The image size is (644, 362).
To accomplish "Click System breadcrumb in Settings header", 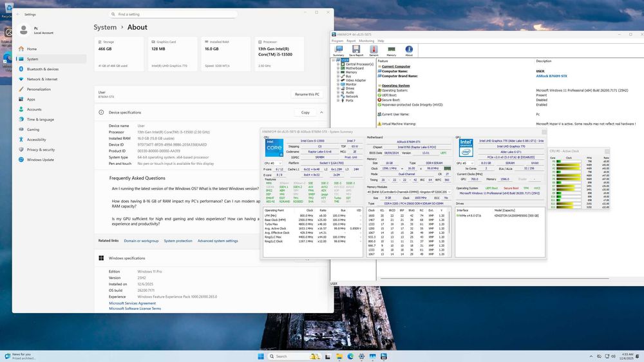I will [x=105, y=27].
